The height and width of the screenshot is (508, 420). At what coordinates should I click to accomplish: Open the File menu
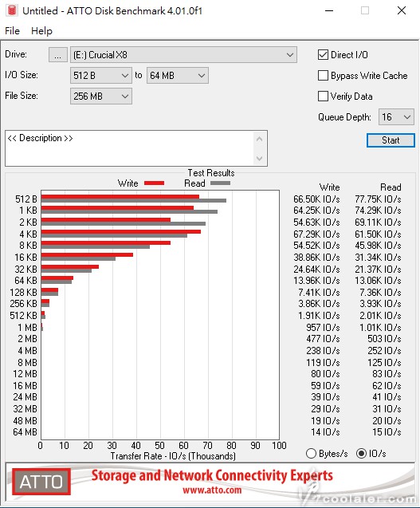pos(12,31)
